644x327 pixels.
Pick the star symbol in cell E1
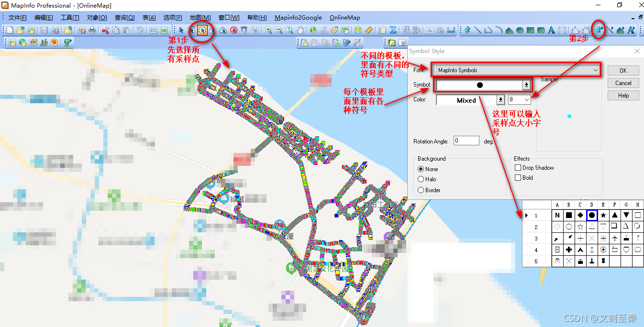pyautogui.click(x=603, y=215)
